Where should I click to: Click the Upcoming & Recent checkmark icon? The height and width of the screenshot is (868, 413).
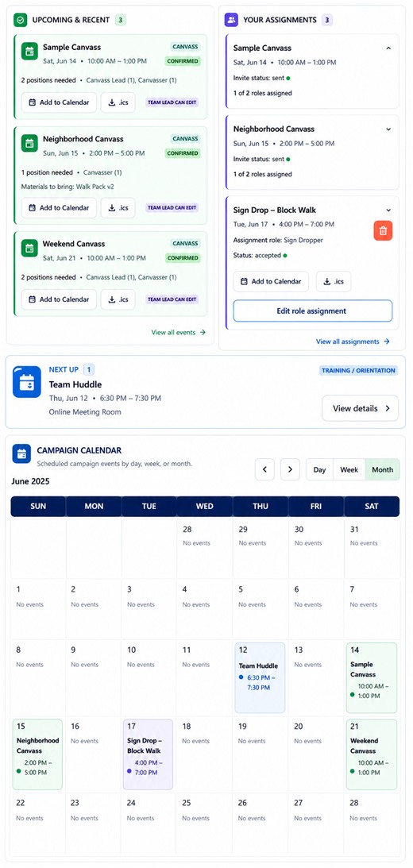(x=21, y=20)
